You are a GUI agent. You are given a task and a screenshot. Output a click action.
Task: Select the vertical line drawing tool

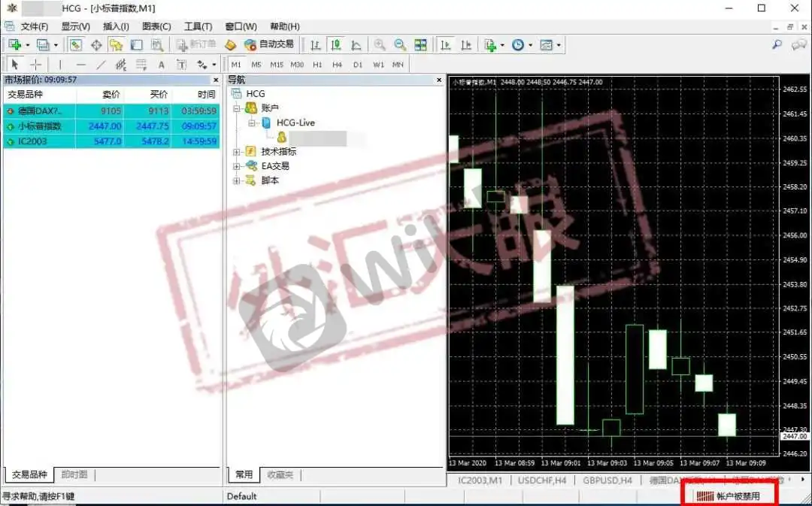(x=60, y=64)
